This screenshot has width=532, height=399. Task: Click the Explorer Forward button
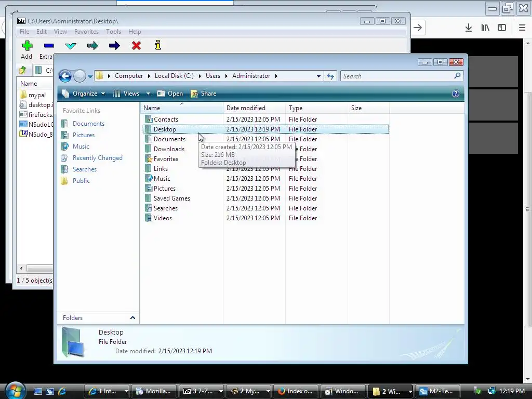(79, 76)
